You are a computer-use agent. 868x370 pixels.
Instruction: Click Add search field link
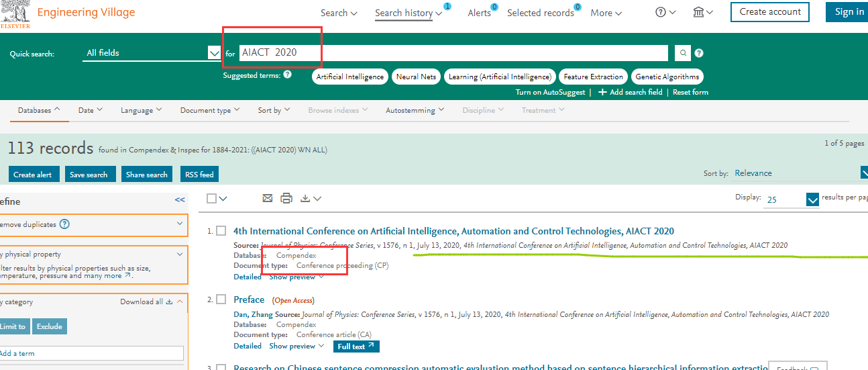tap(631, 92)
